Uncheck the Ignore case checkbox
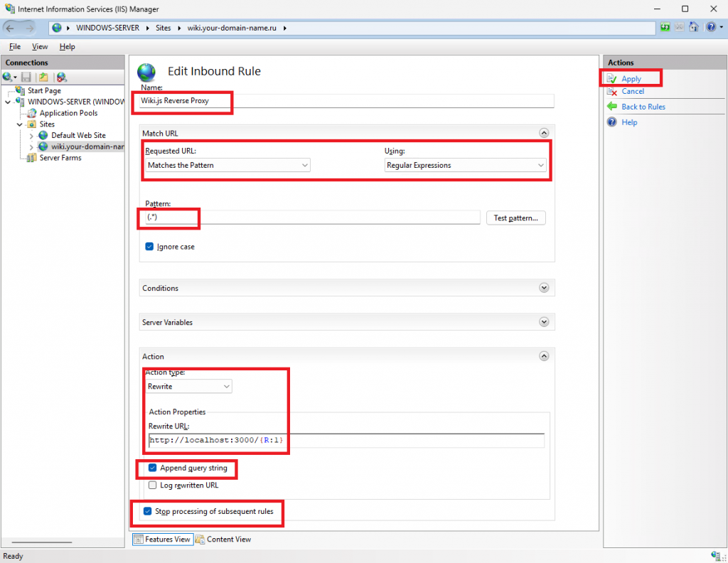The height and width of the screenshot is (563, 728). [x=149, y=247]
